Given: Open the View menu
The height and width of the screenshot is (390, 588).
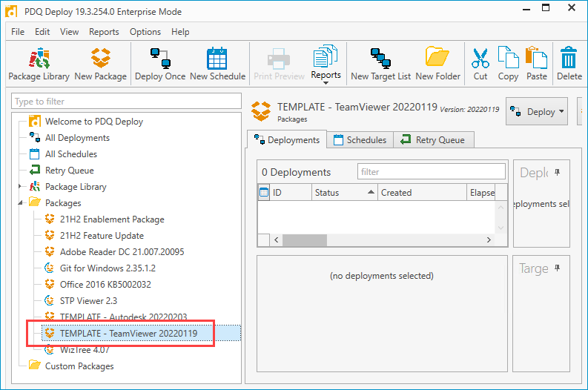Looking at the screenshot, I should [x=70, y=32].
